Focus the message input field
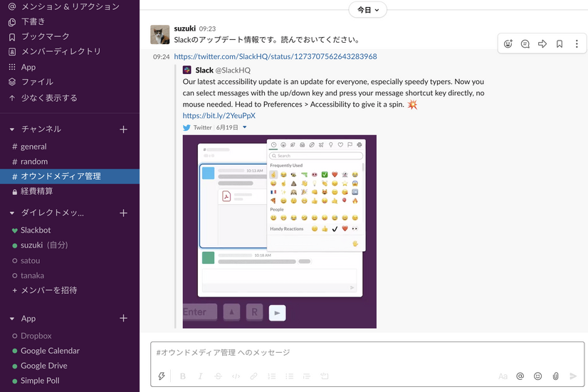Screen dimensions: 588x392 367,353
